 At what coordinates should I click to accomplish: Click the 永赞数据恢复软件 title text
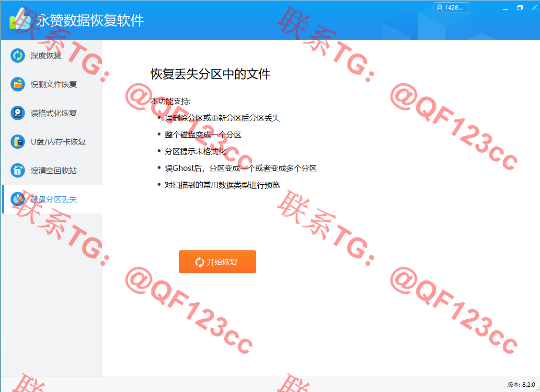pos(90,21)
